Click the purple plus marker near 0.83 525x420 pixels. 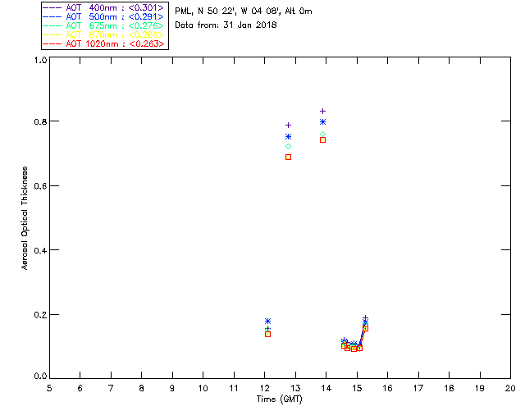click(322, 112)
